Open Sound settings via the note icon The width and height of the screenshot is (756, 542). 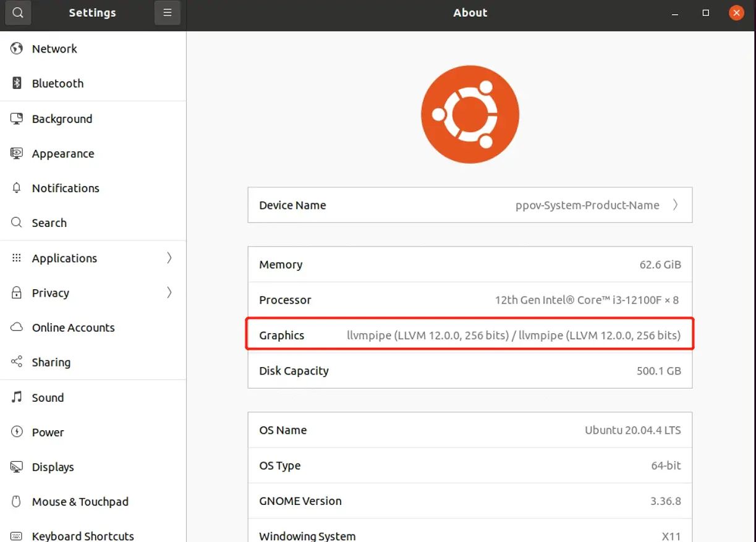(x=16, y=397)
